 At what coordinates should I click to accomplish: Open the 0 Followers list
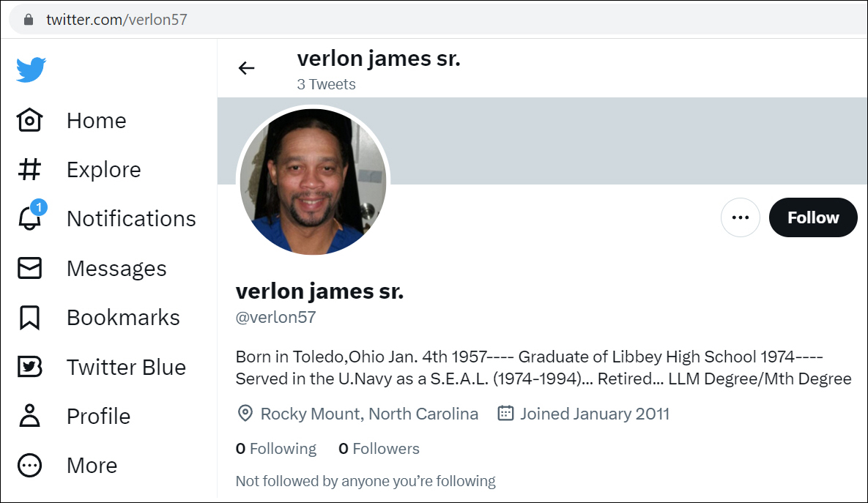coord(379,449)
